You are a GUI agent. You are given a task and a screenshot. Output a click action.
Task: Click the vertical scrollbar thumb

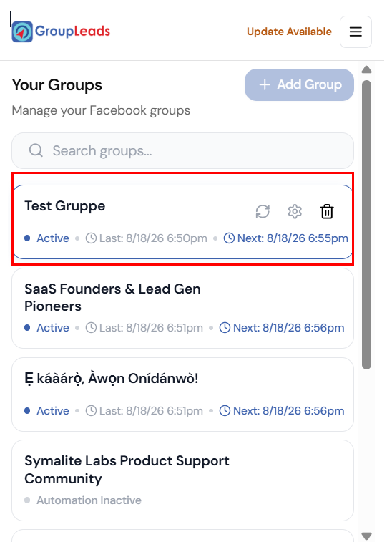click(x=366, y=225)
